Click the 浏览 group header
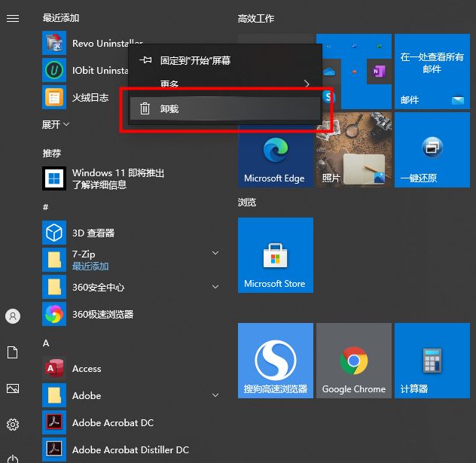 point(247,202)
